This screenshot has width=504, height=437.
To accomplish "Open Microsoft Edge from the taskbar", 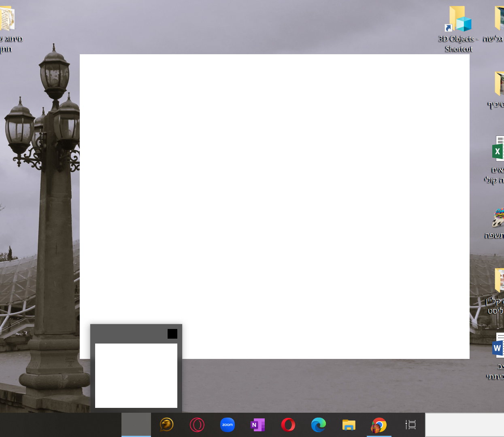I will click(x=319, y=425).
